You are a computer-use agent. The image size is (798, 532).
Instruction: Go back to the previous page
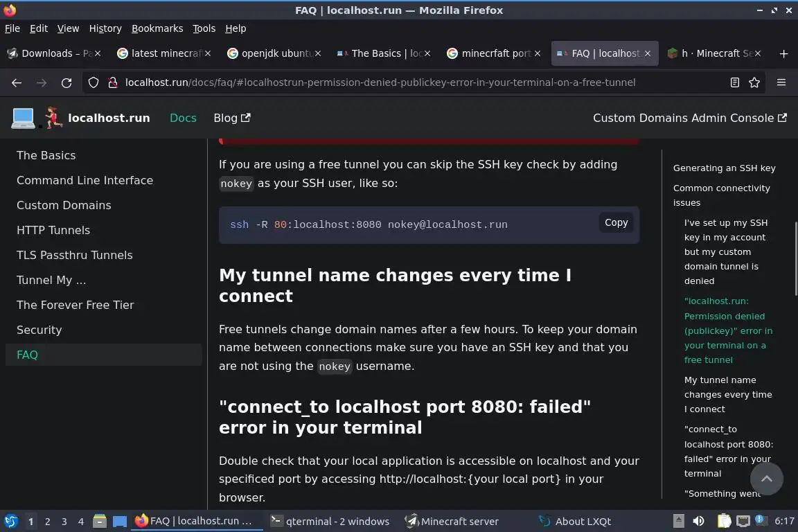(17, 83)
